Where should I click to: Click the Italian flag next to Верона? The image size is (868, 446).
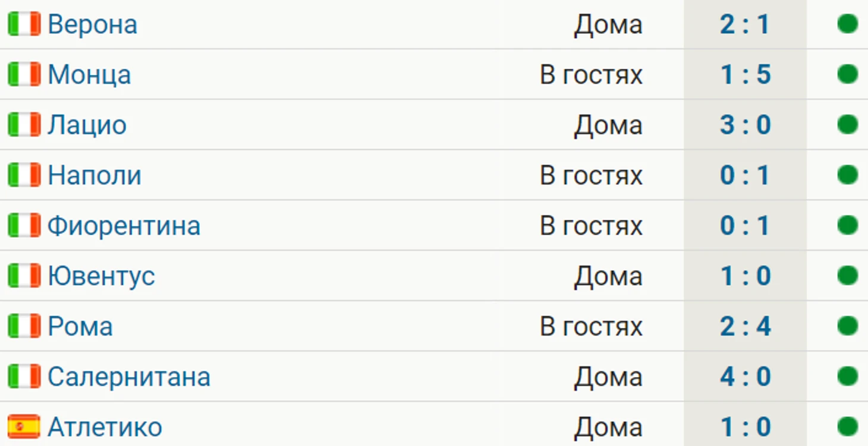(x=24, y=24)
